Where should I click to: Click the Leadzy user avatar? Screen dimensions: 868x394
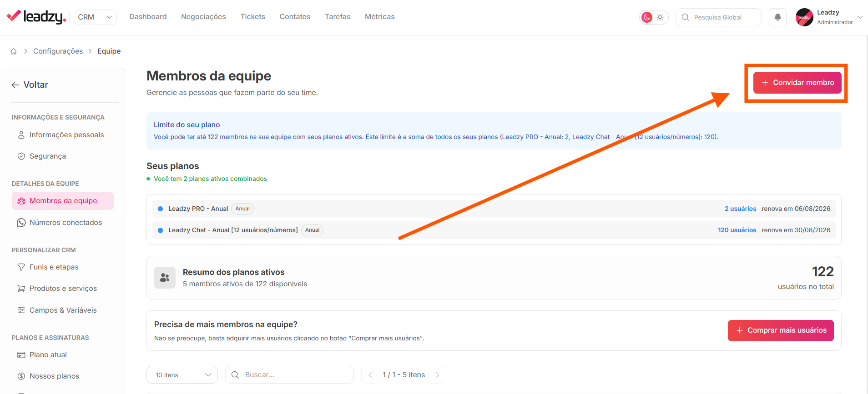(804, 17)
